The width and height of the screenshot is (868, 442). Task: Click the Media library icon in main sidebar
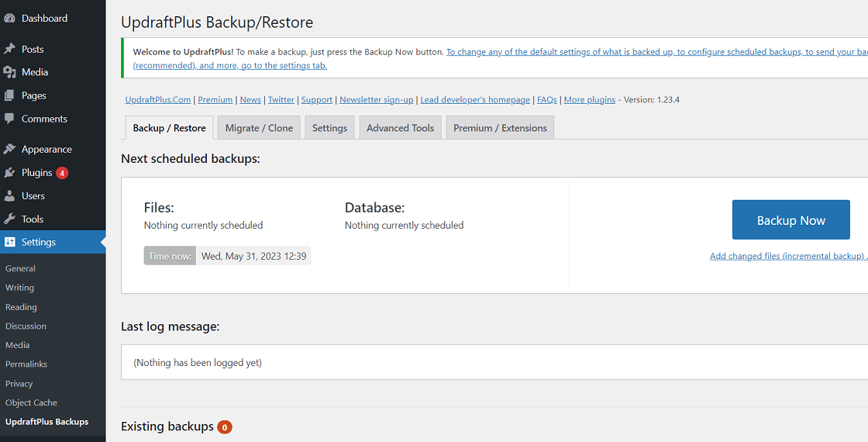point(9,72)
